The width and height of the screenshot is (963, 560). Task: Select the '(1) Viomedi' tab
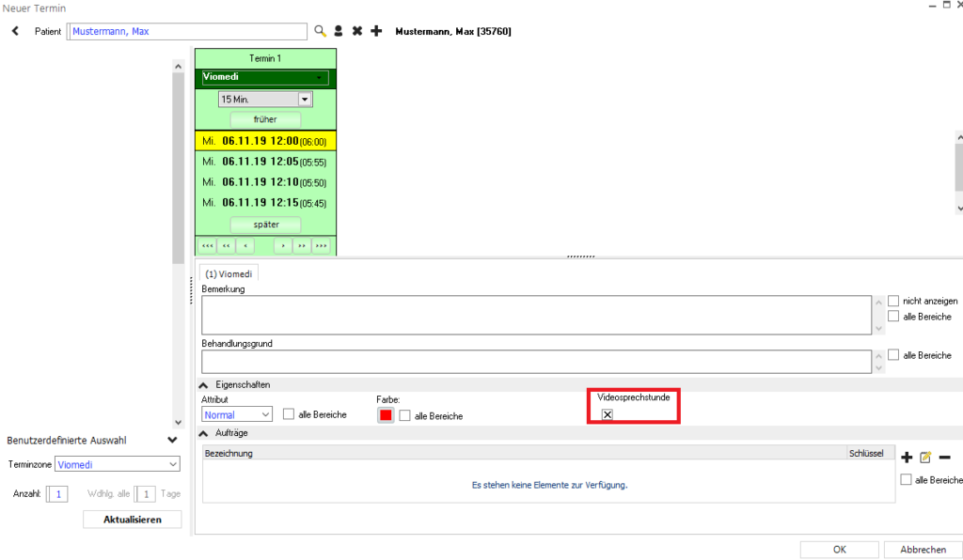pyautogui.click(x=229, y=273)
